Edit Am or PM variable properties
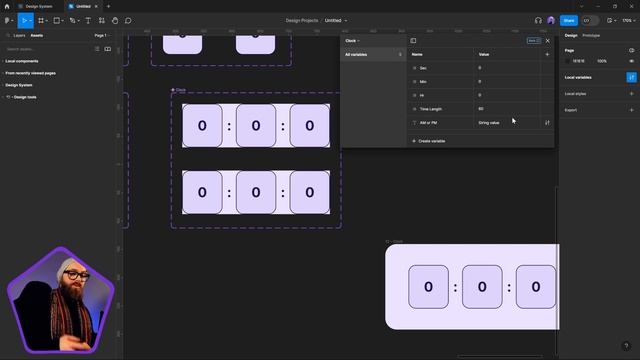 547,122
